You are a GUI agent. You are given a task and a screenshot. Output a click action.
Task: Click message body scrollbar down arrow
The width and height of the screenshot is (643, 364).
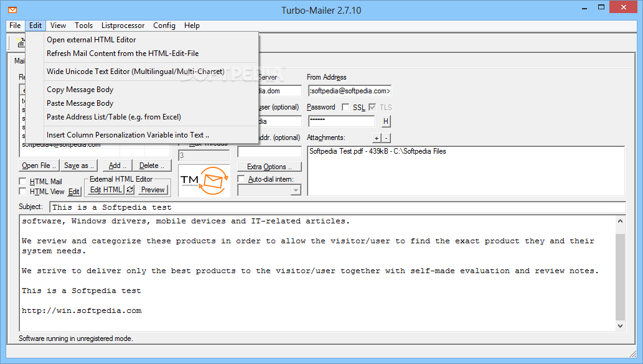click(x=620, y=326)
